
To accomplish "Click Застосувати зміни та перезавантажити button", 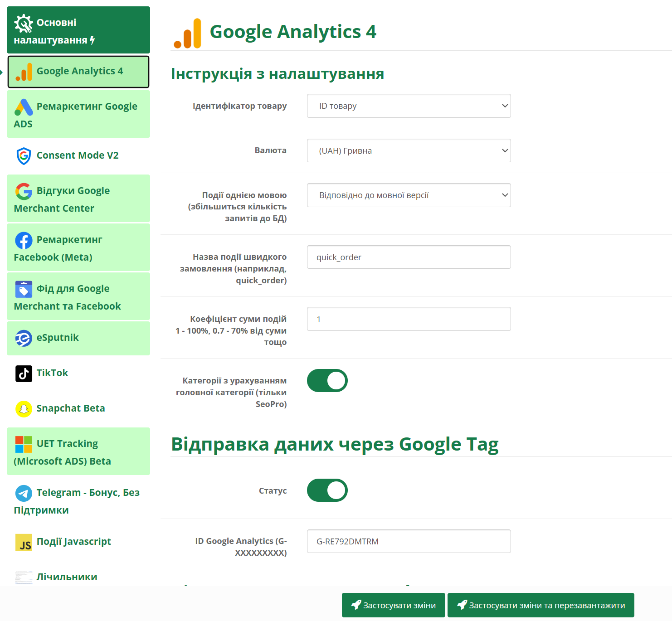I will tap(541, 605).
